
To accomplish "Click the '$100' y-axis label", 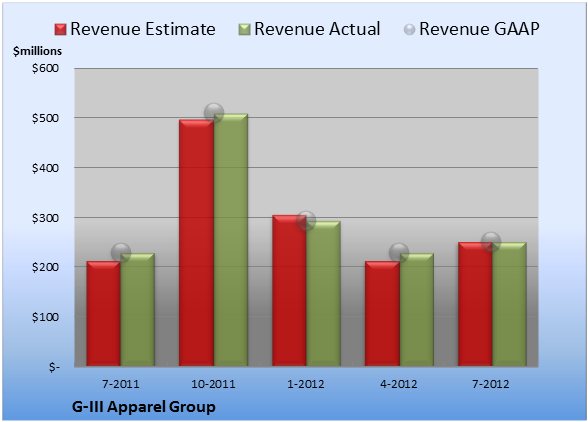I will click(x=45, y=317).
